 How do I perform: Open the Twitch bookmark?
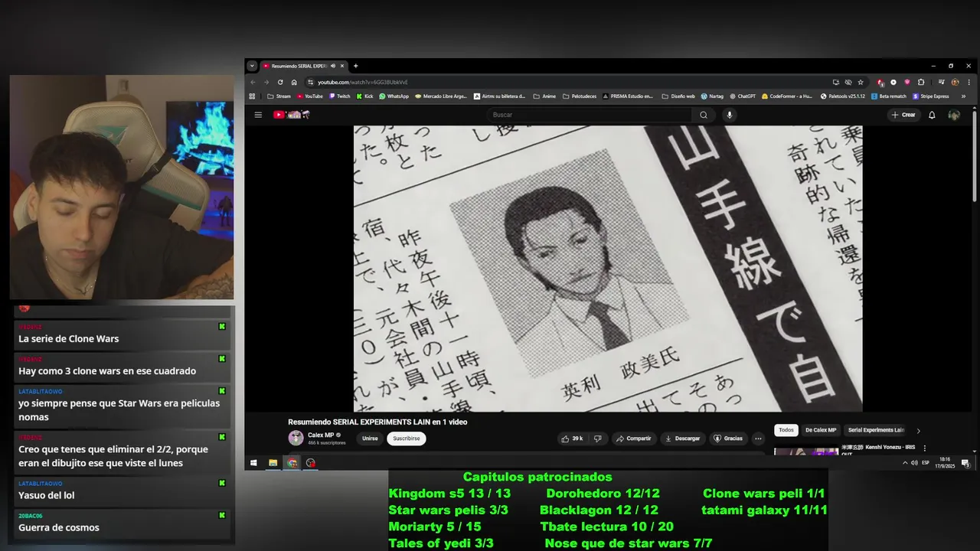339,96
